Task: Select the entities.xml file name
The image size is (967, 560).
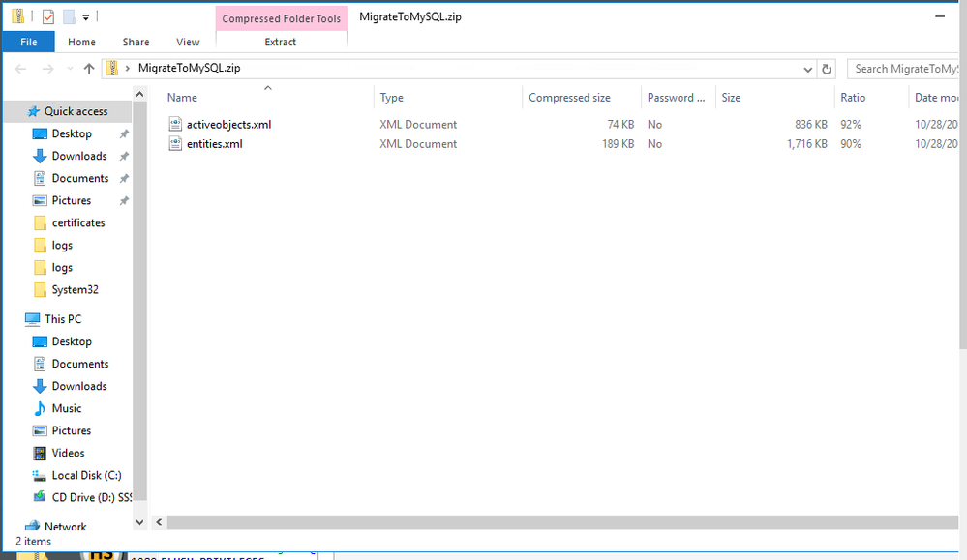Action: 215,144
